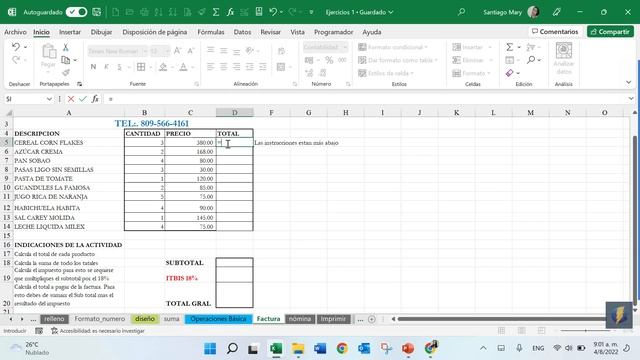Open the Programador tab
Viewport: 640px width, 360px height.
[333, 32]
